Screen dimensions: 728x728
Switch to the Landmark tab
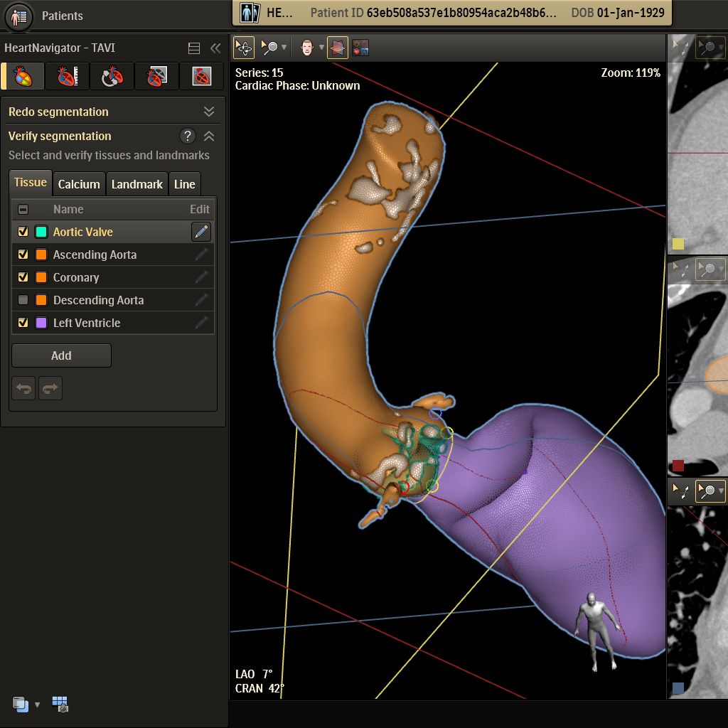(x=137, y=184)
